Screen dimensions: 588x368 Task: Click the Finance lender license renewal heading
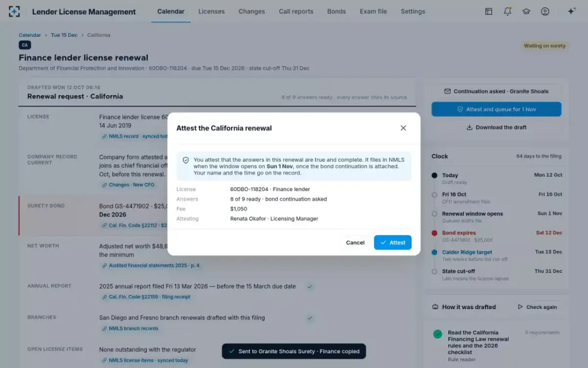point(83,58)
